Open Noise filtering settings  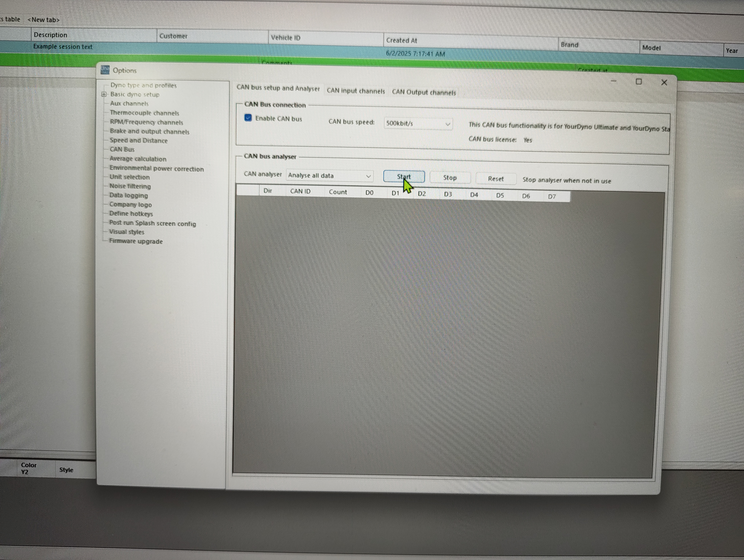point(130,186)
